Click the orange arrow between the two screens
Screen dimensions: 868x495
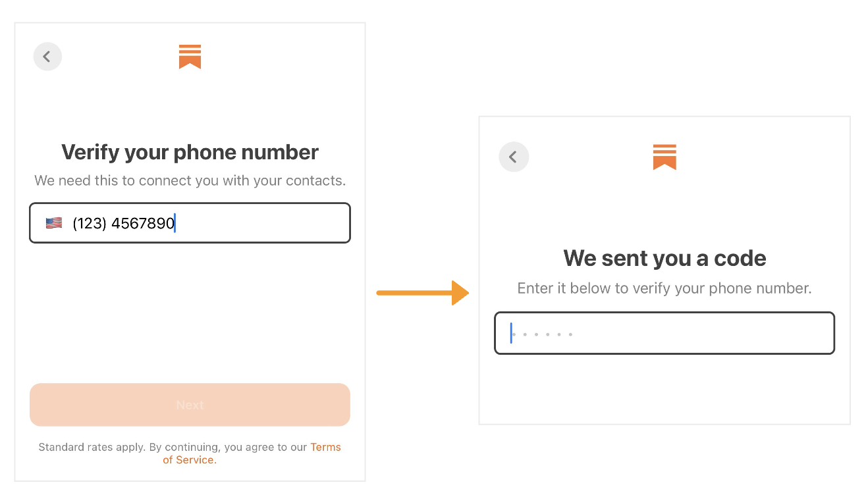pos(423,293)
